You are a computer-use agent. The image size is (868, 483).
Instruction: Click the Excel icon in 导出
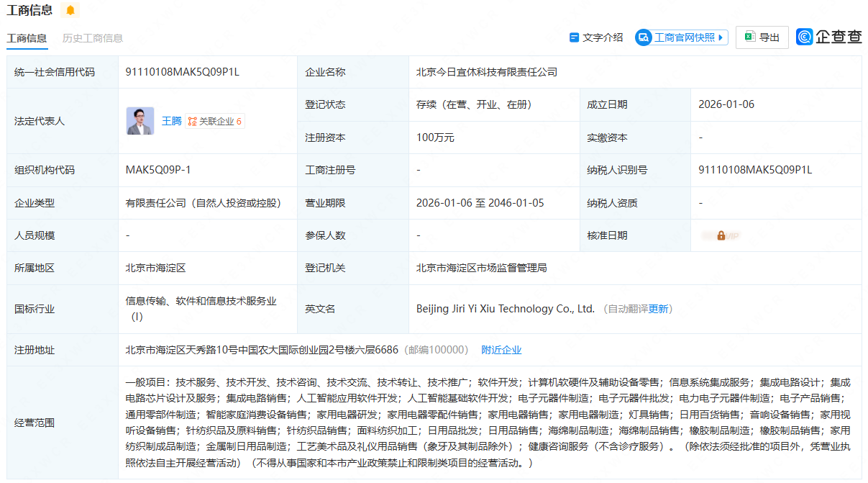tap(749, 37)
